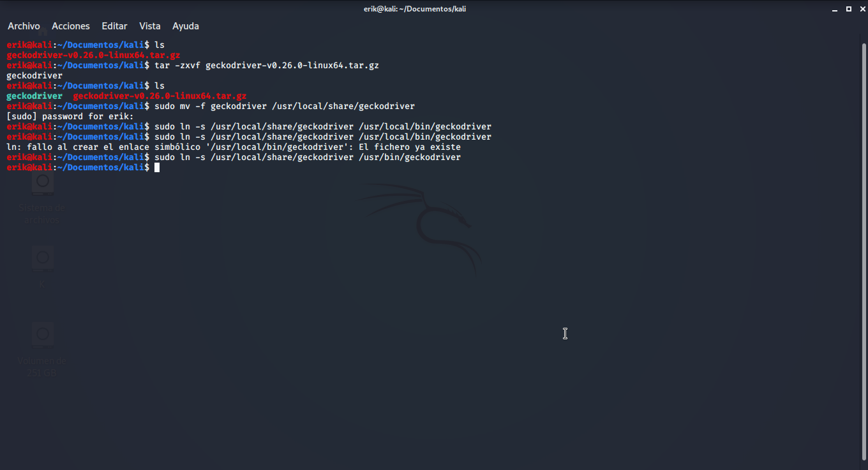Click the red geckodriver-v0.26.0-linux64.tar.gz after first ls

point(93,55)
